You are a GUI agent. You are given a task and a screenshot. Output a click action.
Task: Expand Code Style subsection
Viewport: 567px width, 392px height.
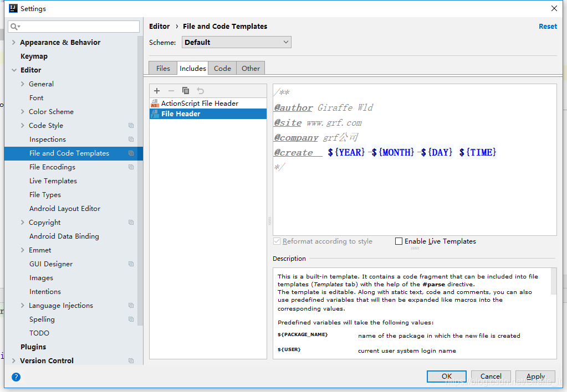pyautogui.click(x=22, y=125)
